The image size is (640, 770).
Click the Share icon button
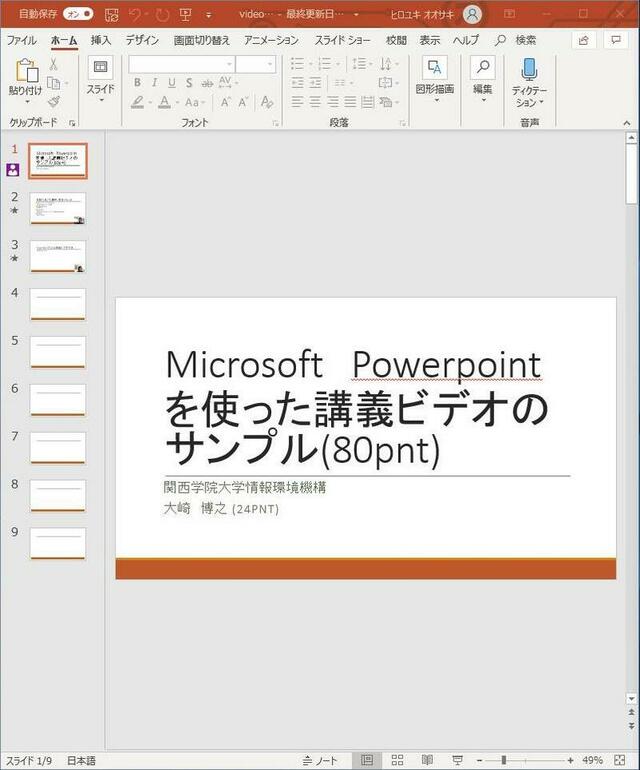(584, 40)
